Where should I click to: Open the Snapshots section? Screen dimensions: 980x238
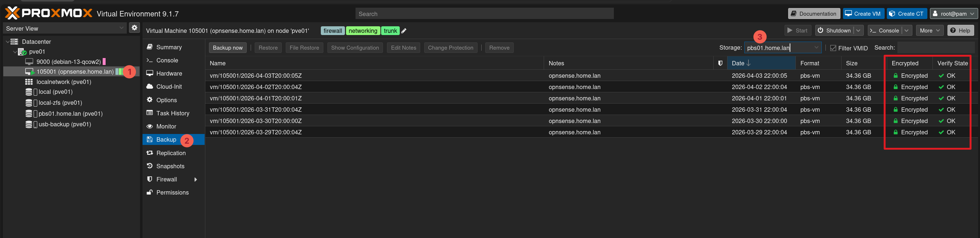point(170,166)
